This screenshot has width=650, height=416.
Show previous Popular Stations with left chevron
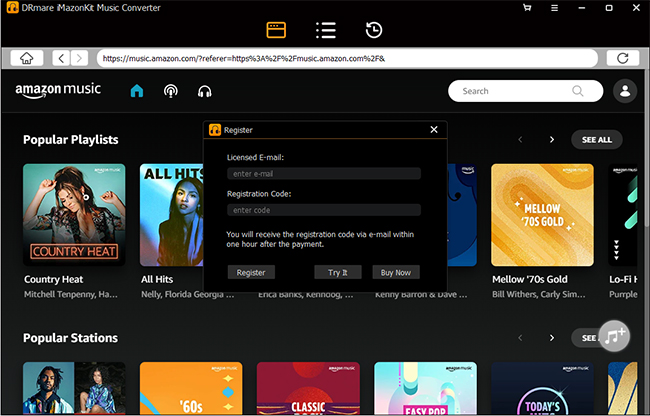pos(520,338)
